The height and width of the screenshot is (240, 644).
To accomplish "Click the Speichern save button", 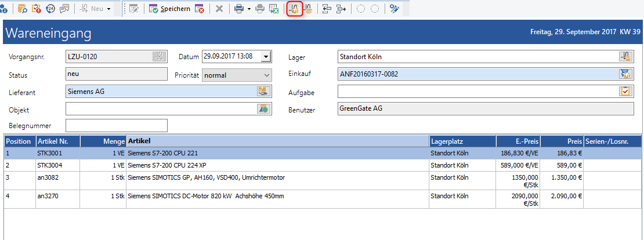I will point(169,9).
